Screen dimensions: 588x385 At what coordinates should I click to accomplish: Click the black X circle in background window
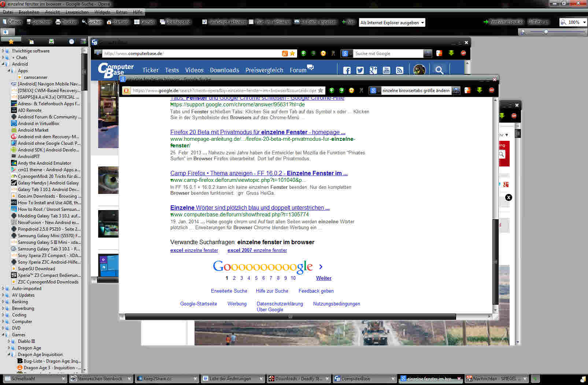point(509,198)
